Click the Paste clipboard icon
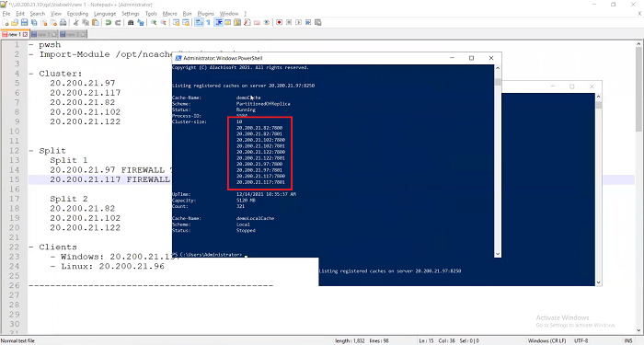The width and height of the screenshot is (644, 345). pos(96,23)
